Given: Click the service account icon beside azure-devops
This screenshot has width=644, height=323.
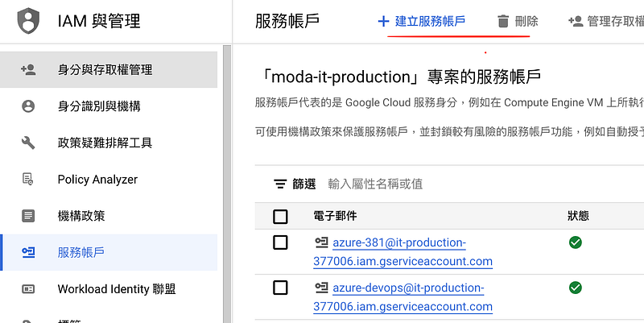Looking at the screenshot, I should tap(321, 288).
